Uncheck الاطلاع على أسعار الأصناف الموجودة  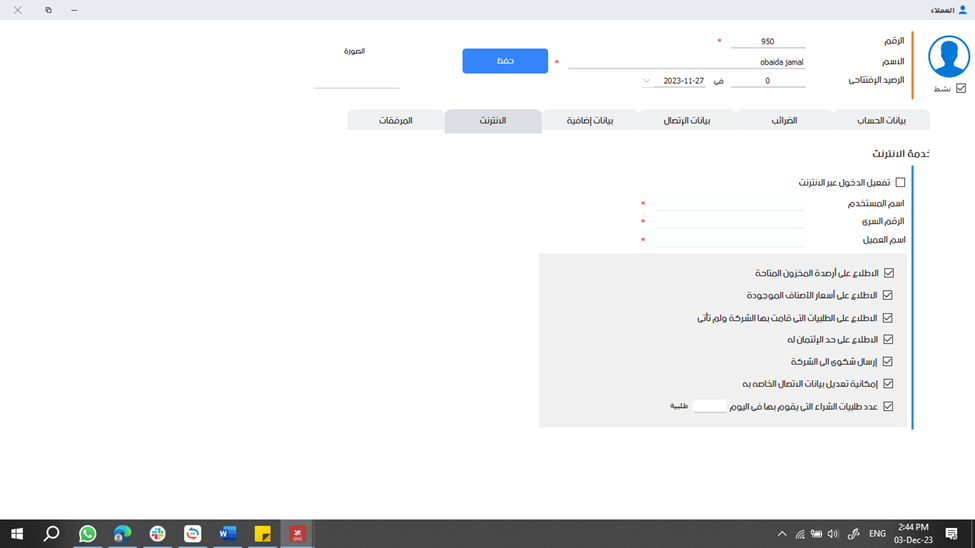[888, 295]
